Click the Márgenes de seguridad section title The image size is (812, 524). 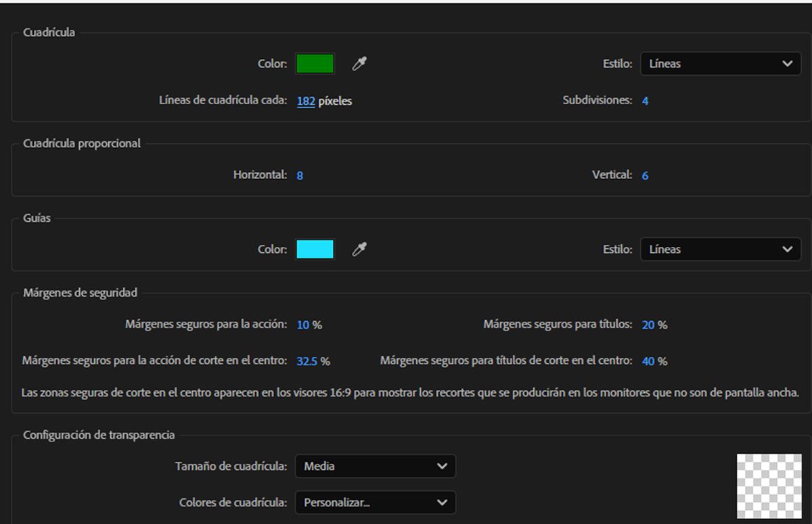[x=81, y=292]
